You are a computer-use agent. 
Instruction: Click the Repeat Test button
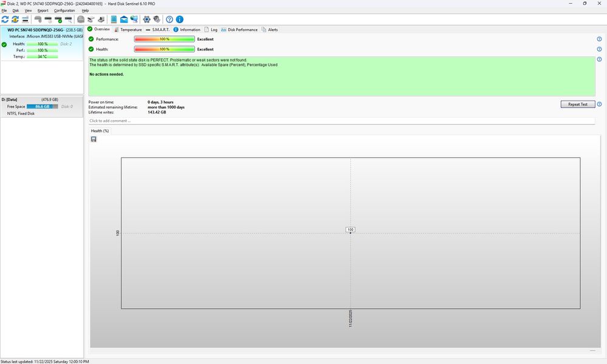click(578, 104)
